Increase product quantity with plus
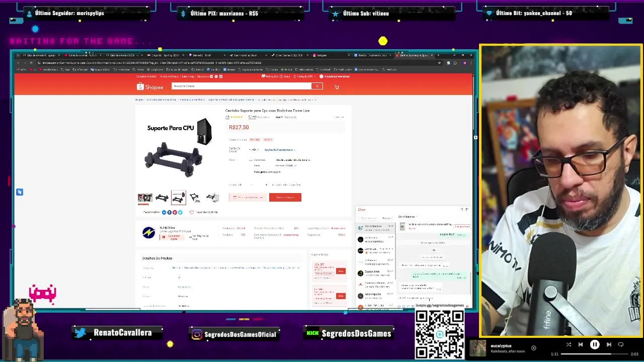Viewport: 644px width, 362px height. click(x=266, y=185)
